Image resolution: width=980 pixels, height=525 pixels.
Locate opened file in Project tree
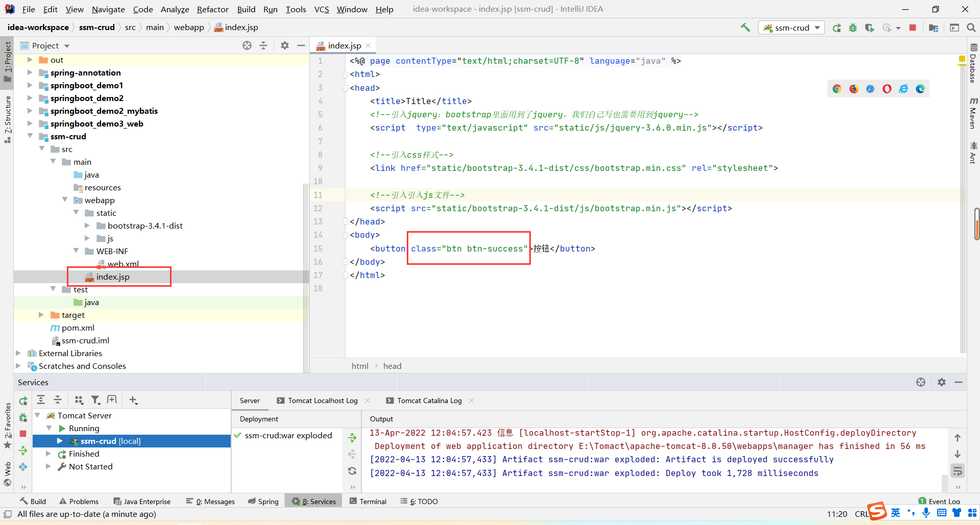tap(247, 45)
